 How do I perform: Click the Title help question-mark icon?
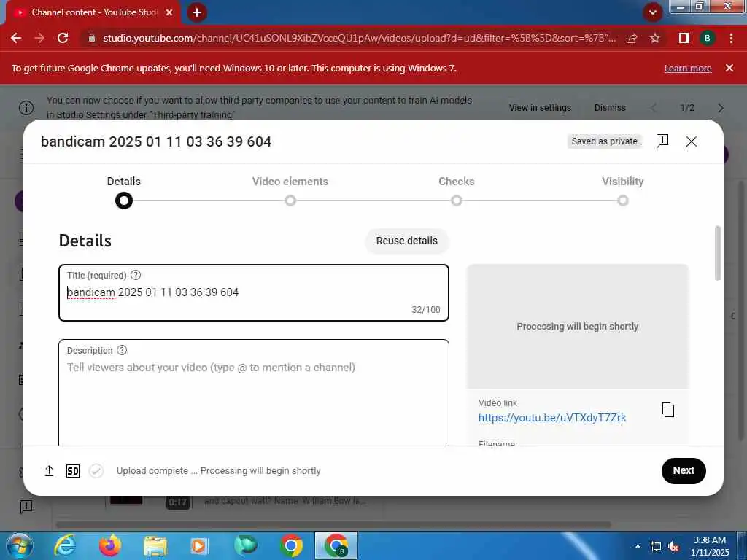[136, 275]
